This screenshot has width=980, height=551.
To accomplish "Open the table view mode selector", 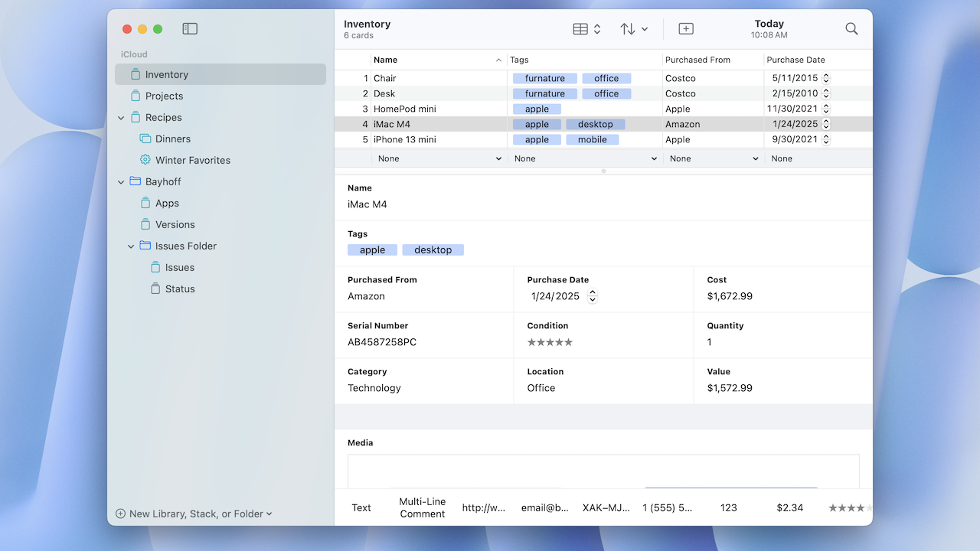I will coord(586,29).
